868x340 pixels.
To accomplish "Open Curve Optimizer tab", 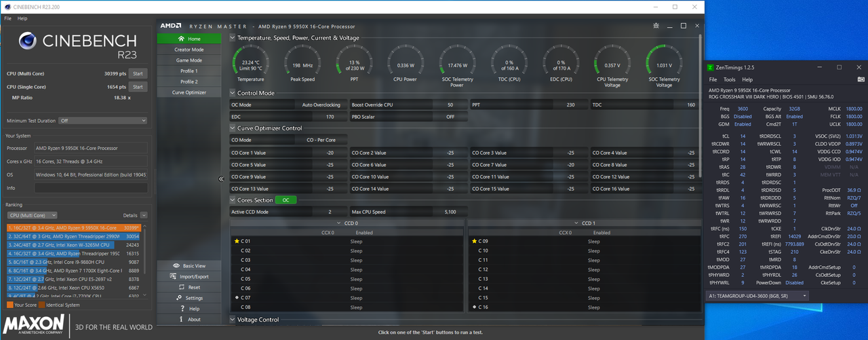I will [189, 92].
